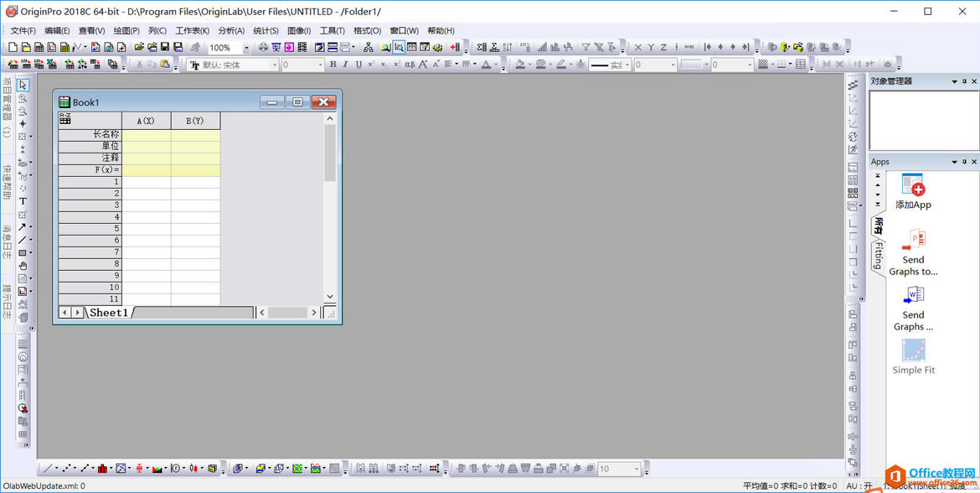Select the Pan hand tool
980x493 pixels.
click(23, 266)
